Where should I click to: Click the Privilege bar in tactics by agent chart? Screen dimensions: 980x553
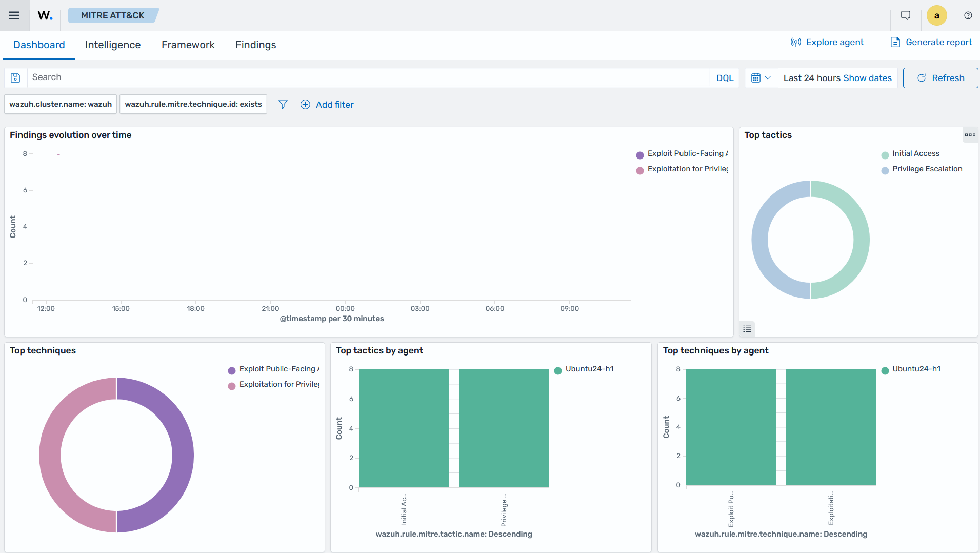coord(504,428)
